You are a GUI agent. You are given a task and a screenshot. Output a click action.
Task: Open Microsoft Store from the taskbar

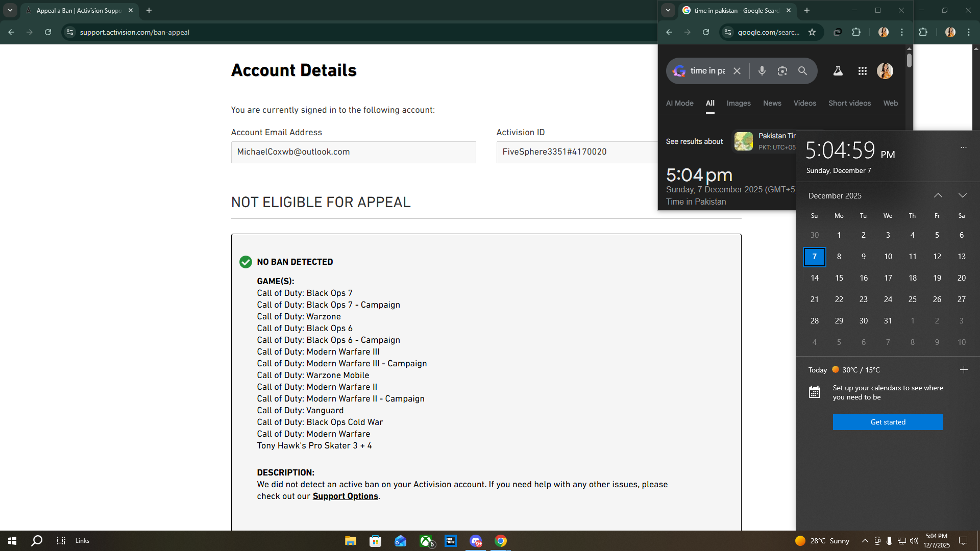coord(375,541)
